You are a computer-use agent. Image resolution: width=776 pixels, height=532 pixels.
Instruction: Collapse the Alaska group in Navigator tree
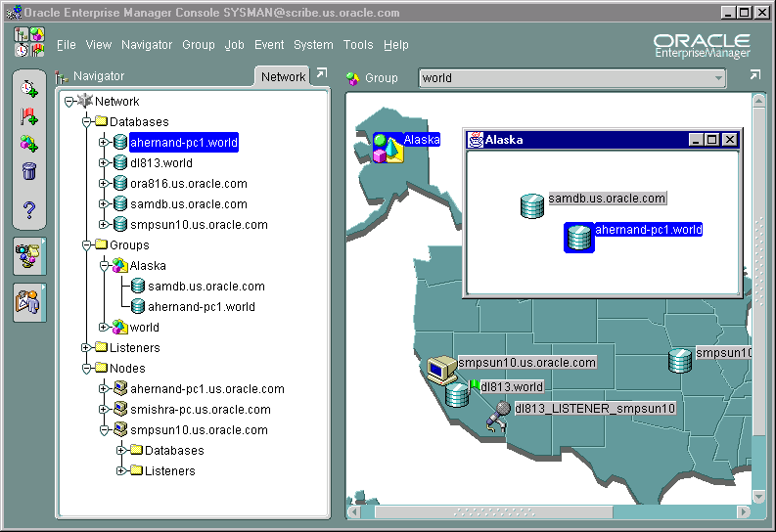coord(103,266)
